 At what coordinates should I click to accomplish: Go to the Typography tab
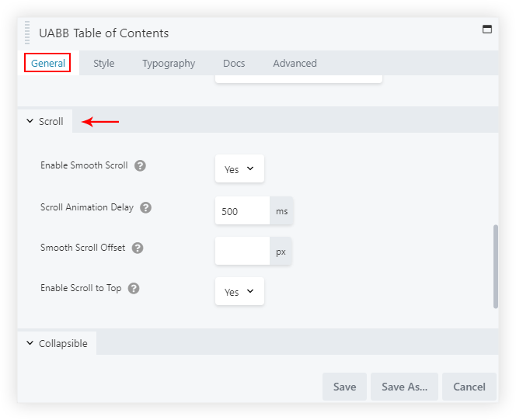pos(169,63)
